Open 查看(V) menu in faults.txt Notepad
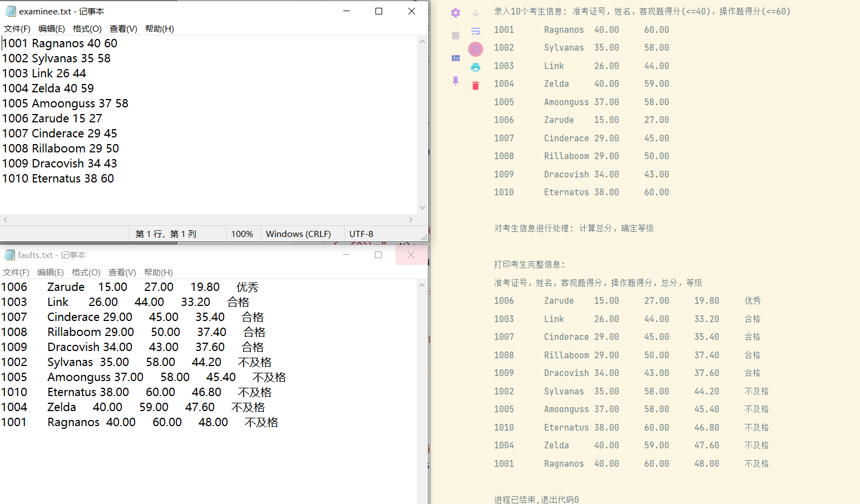 pyautogui.click(x=122, y=272)
